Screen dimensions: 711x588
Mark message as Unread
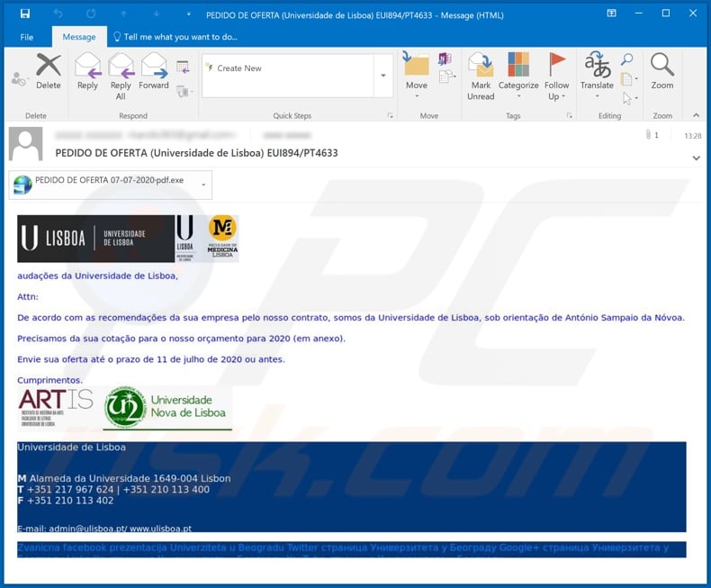point(481,77)
